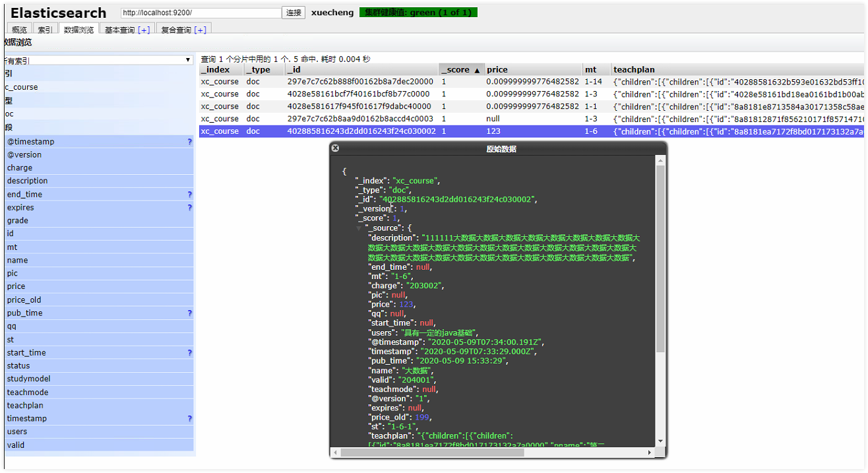Click the scroll right arrow in raw data dialog
This screenshot has height=473, width=868.
tap(650, 453)
